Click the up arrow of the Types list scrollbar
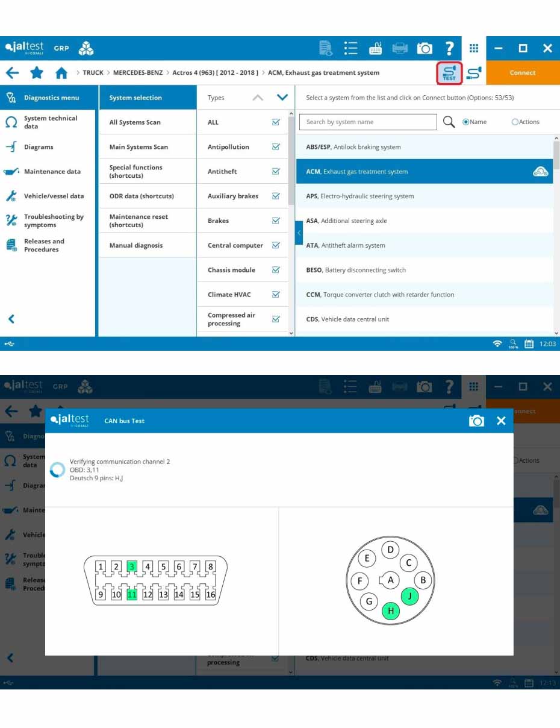Screen dimensions: 560x728 pos(291,113)
